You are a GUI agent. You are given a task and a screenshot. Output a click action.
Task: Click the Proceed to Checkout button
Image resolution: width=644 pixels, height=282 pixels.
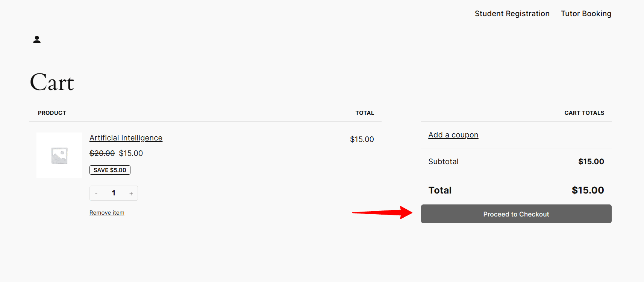515,214
